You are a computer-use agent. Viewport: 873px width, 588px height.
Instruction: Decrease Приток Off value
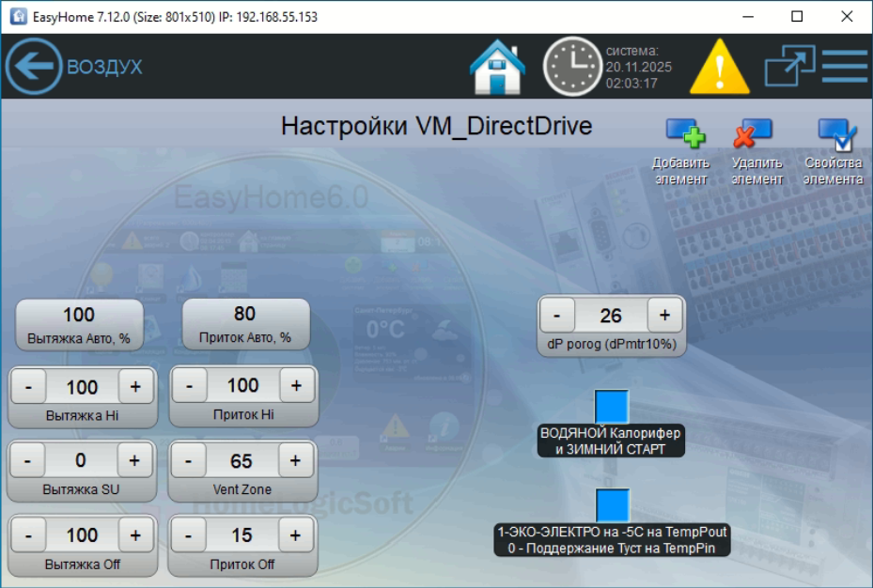[189, 534]
